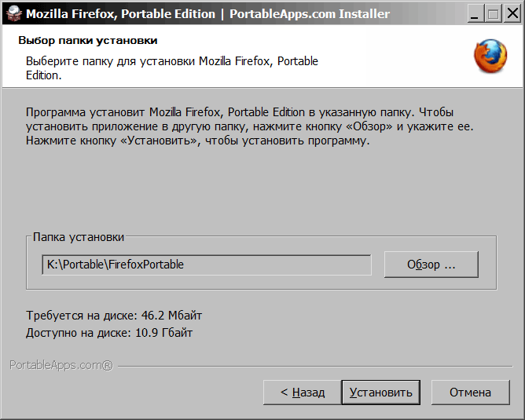
Task: Click the greyed-out maximize button
Action: pos(492,14)
